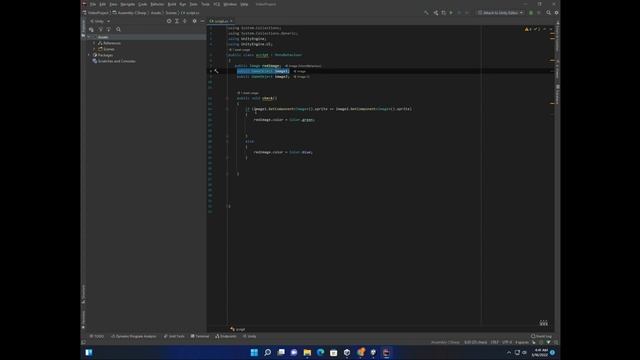Open Microsoft Store from the taskbar
The height and width of the screenshot is (360, 640).
point(333,352)
